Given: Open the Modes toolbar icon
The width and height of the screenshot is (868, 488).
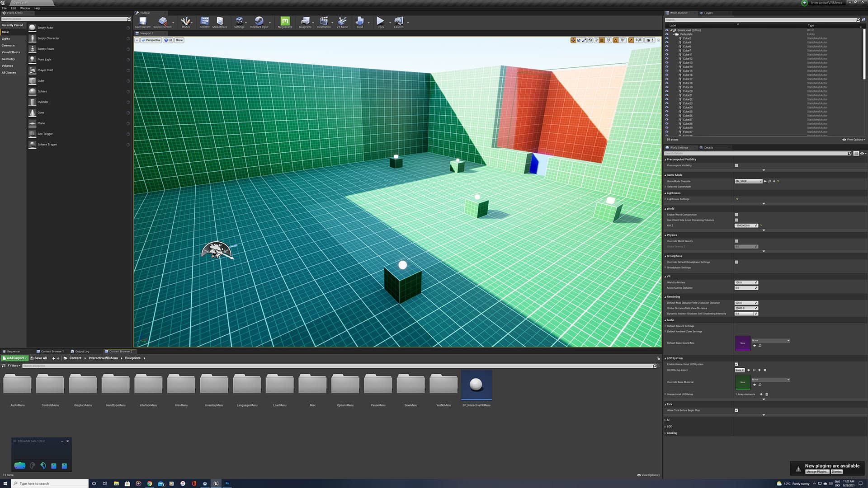Looking at the screenshot, I should pos(185,22).
